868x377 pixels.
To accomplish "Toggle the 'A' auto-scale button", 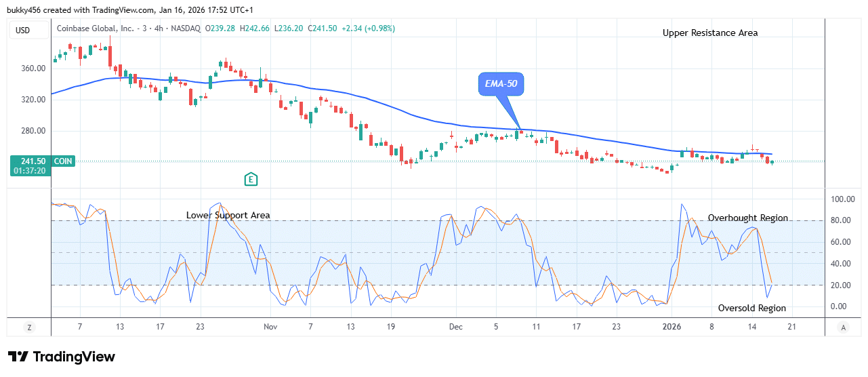I will coord(843,327).
